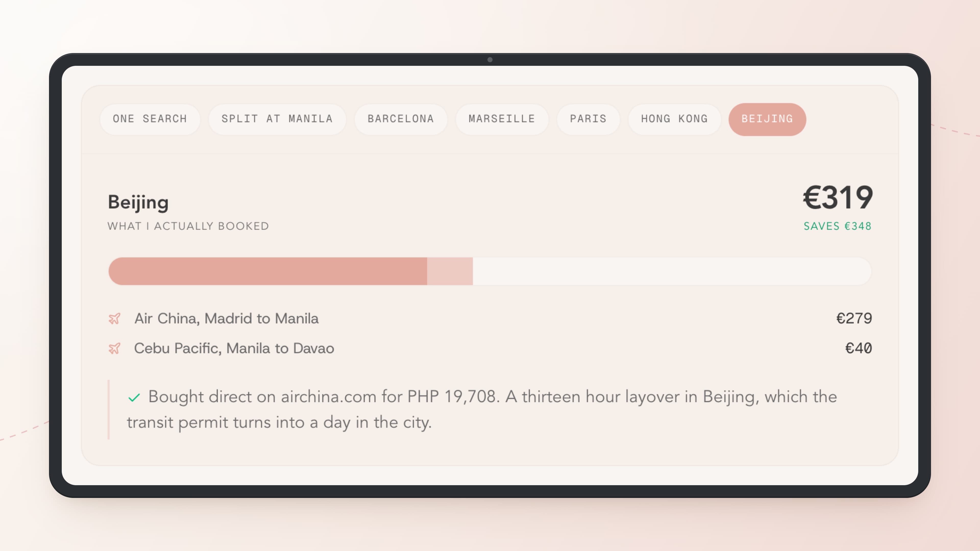Click the 'Saves €348' label
This screenshot has height=551, width=980.
click(x=837, y=226)
